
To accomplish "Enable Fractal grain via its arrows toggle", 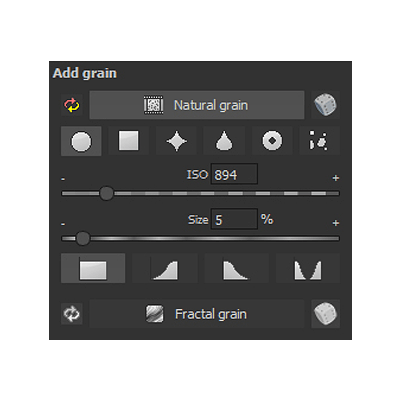I will (x=72, y=314).
